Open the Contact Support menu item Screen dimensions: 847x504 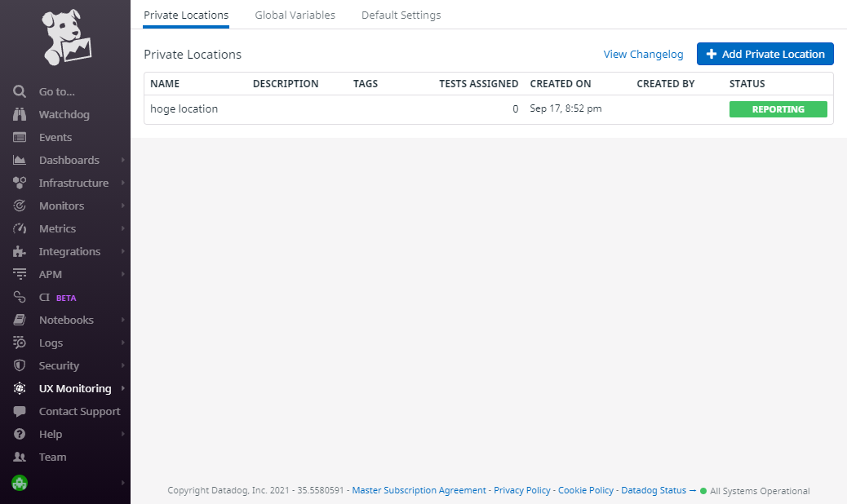point(79,411)
